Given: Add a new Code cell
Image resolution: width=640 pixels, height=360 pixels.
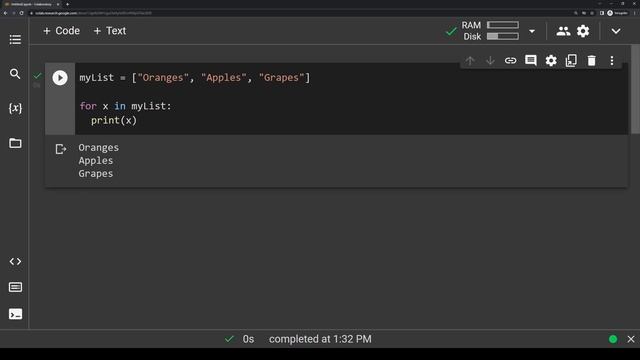Looking at the screenshot, I should pos(62,31).
